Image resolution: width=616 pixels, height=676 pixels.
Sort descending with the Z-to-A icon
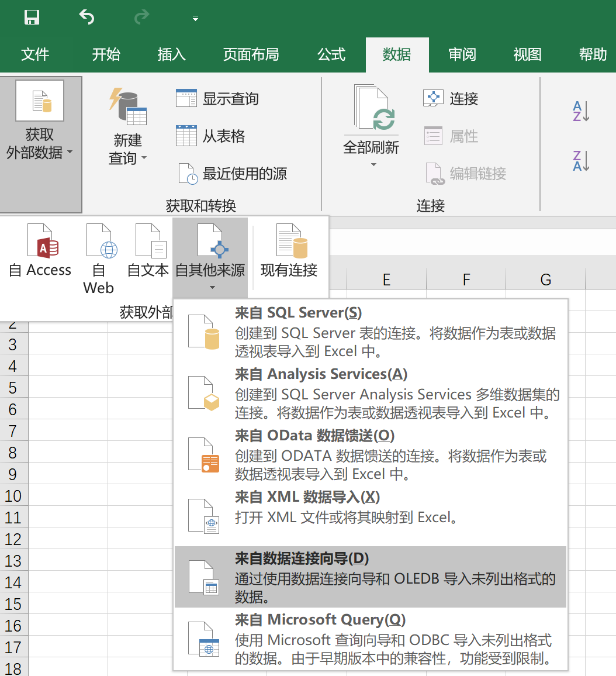pyautogui.click(x=581, y=161)
